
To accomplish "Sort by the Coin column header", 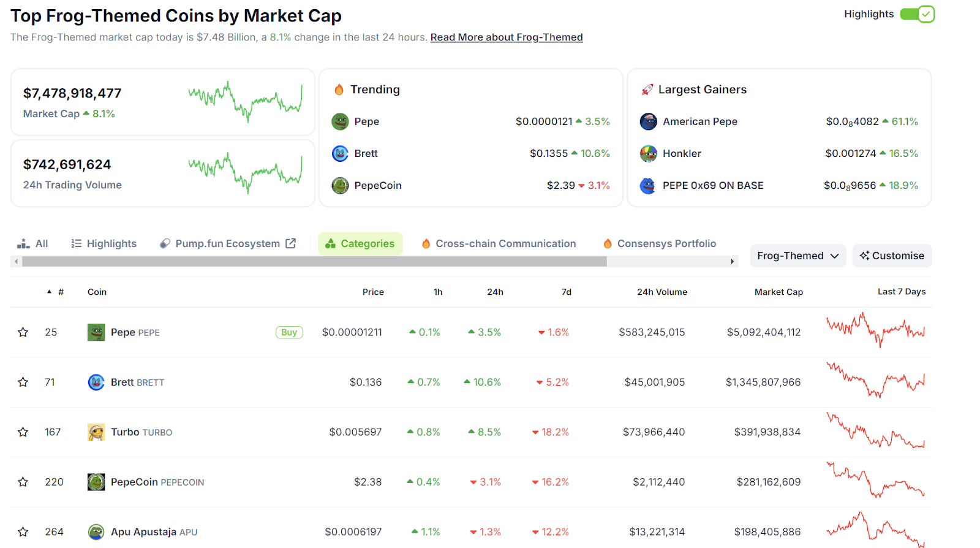I will [97, 292].
